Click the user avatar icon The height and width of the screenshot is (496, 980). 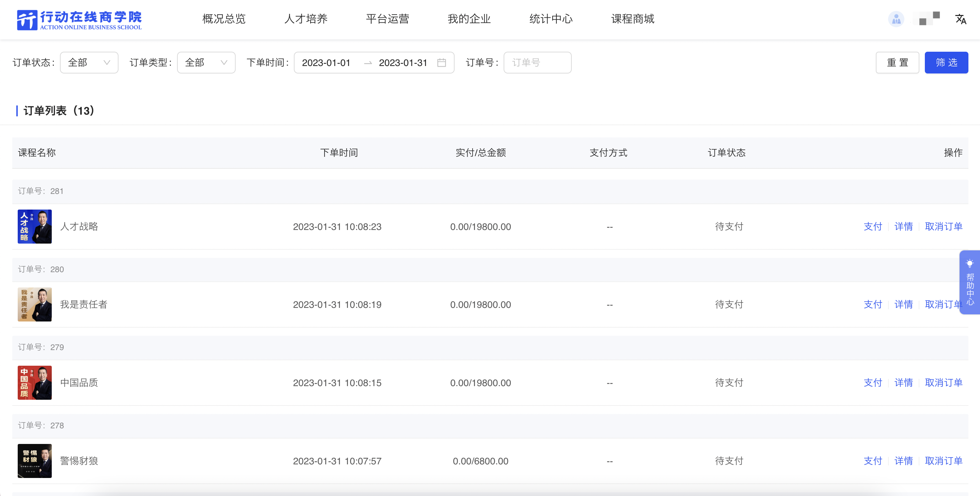[896, 19]
